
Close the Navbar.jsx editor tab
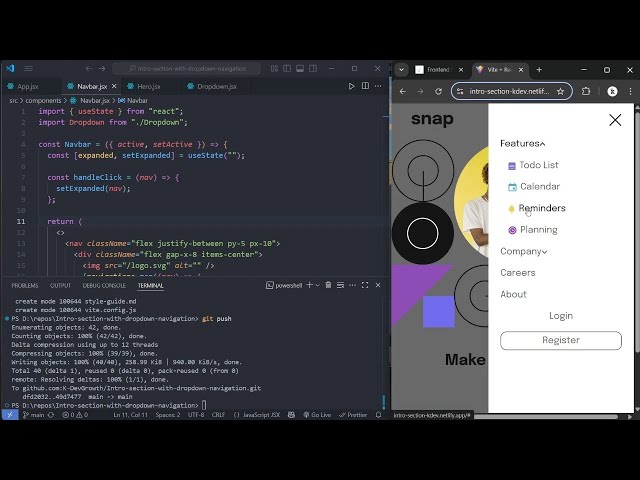pos(114,86)
